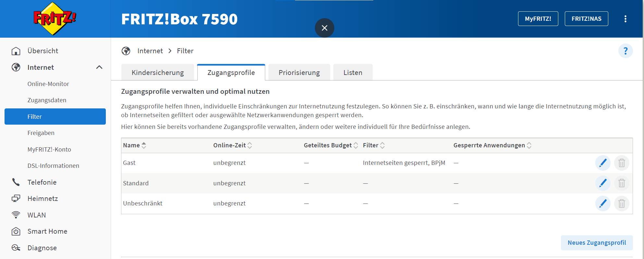This screenshot has height=259, width=644.
Task: Click the Standard profile name
Action: coord(136,183)
